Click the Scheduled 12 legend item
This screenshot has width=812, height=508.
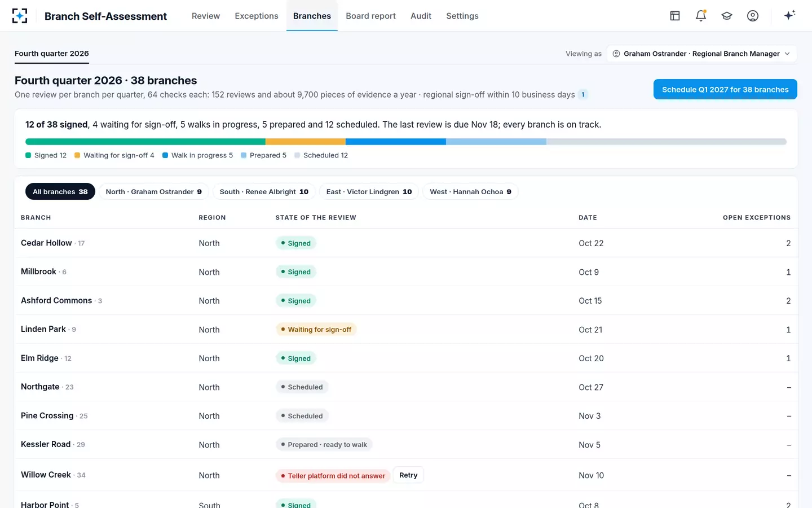[321, 155]
